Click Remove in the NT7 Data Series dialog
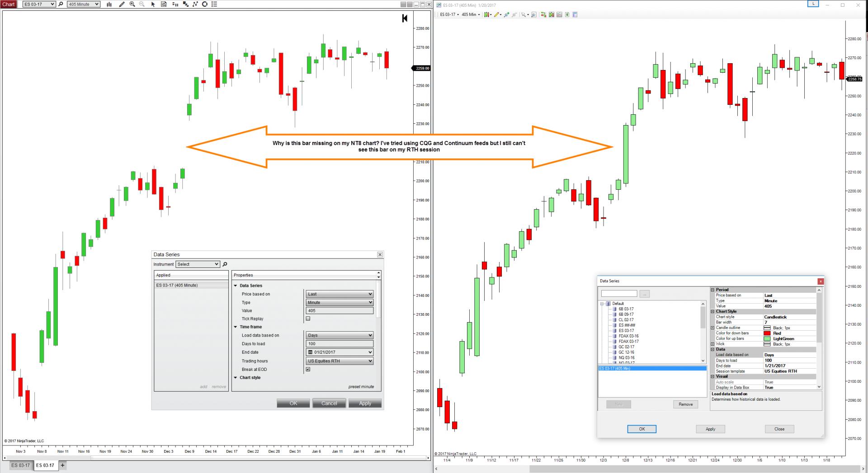Screen dimensions: 868x473 (685, 404)
